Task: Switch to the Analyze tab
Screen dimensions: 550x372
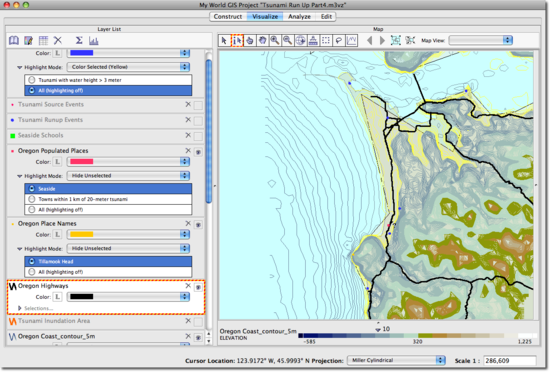Action: coord(299,16)
